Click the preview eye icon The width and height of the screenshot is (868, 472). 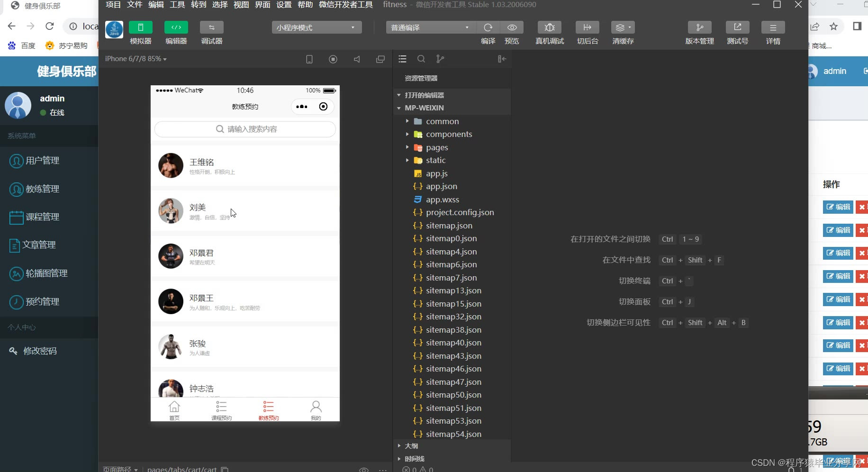click(x=512, y=27)
